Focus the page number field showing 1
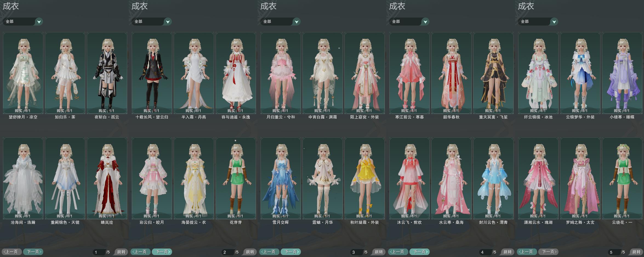The width and height of the screenshot is (644, 257). 99,252
